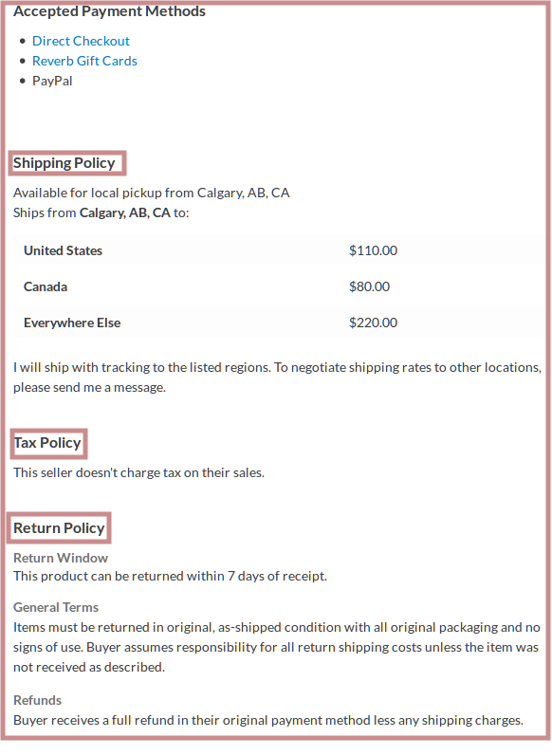The width and height of the screenshot is (552, 756).
Task: Select the Canada shipping row
Action: [278, 286]
